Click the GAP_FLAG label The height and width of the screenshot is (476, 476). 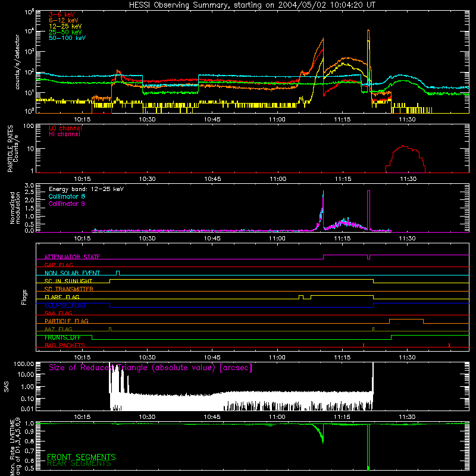(x=58, y=265)
